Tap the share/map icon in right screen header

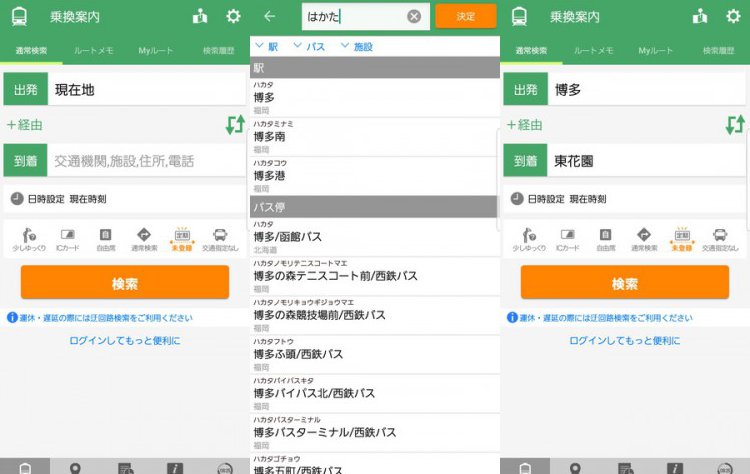pos(700,17)
